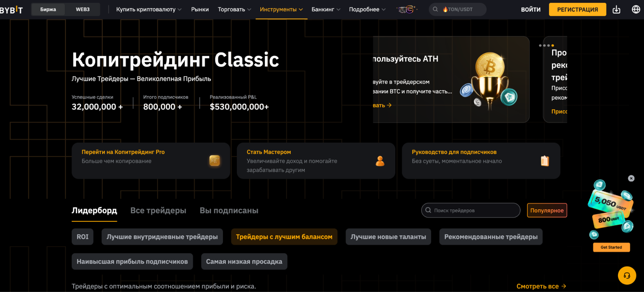Select Самая низкая просадка filter
The height and width of the screenshot is (292, 644).
click(244, 261)
